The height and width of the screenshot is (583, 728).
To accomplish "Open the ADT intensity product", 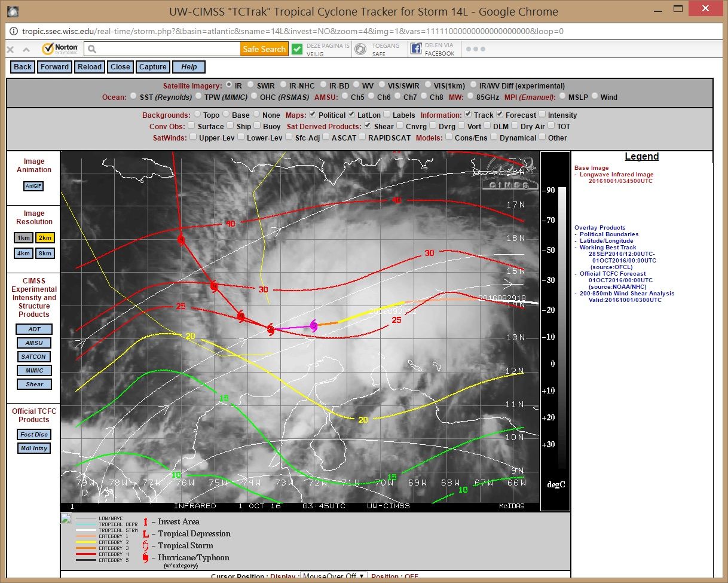I will (x=34, y=329).
